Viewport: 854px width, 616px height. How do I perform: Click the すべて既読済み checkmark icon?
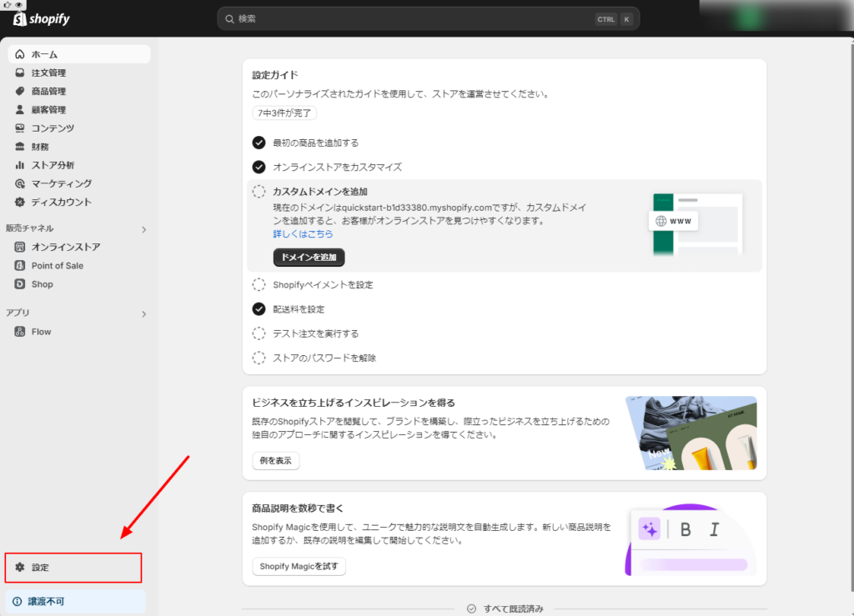[x=472, y=609]
